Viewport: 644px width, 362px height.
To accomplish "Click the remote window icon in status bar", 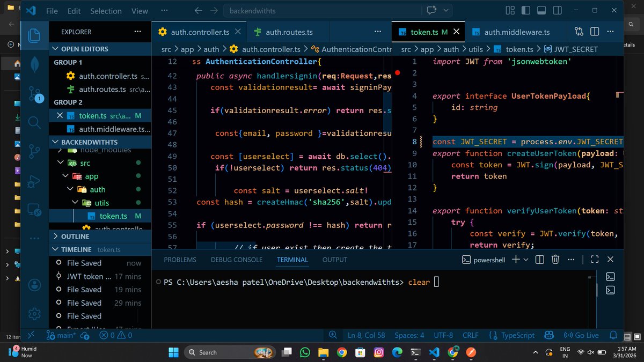I will (31, 335).
